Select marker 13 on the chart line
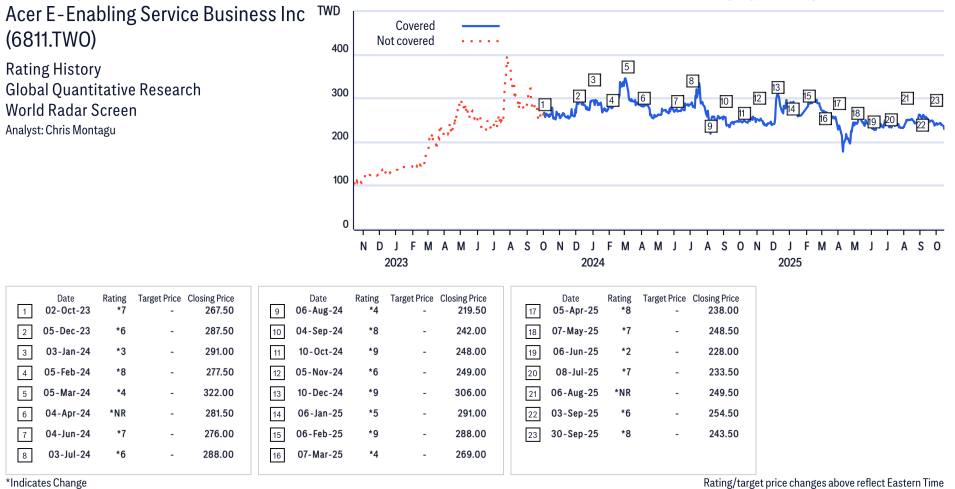955x489 pixels. 777,87
